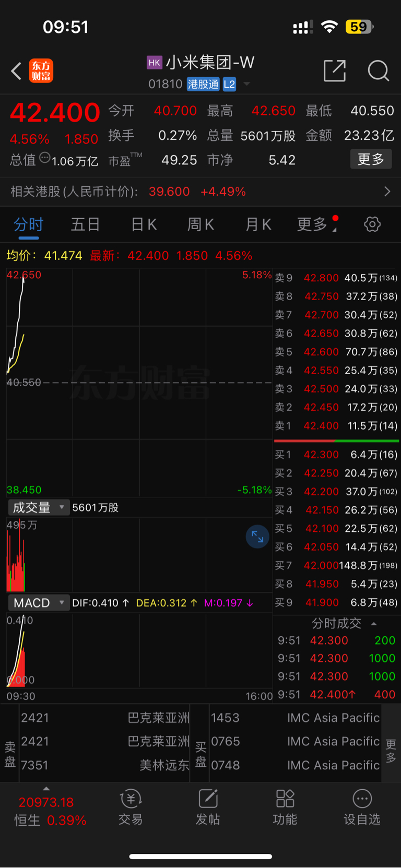
Task: Switch to the 日K tab
Action: coord(144,224)
